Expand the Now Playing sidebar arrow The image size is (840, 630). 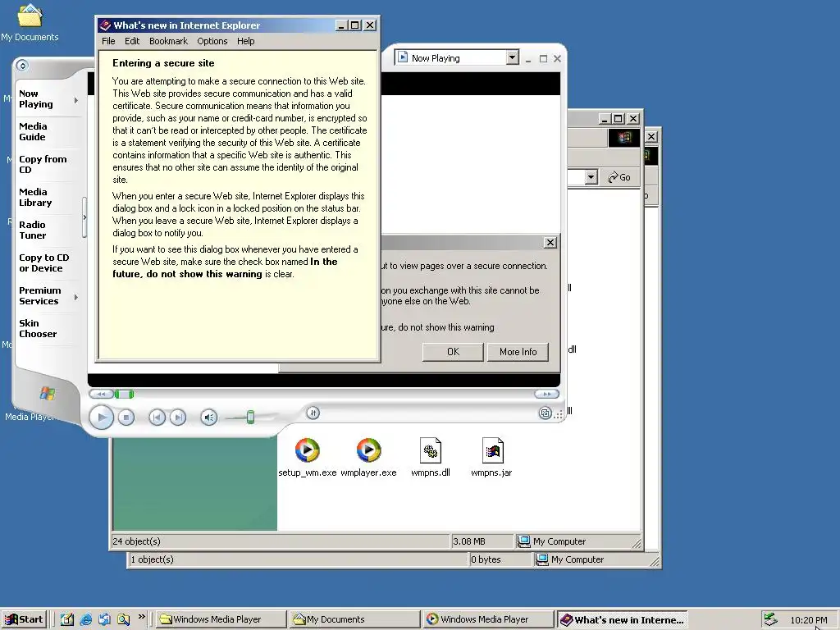(x=76, y=100)
